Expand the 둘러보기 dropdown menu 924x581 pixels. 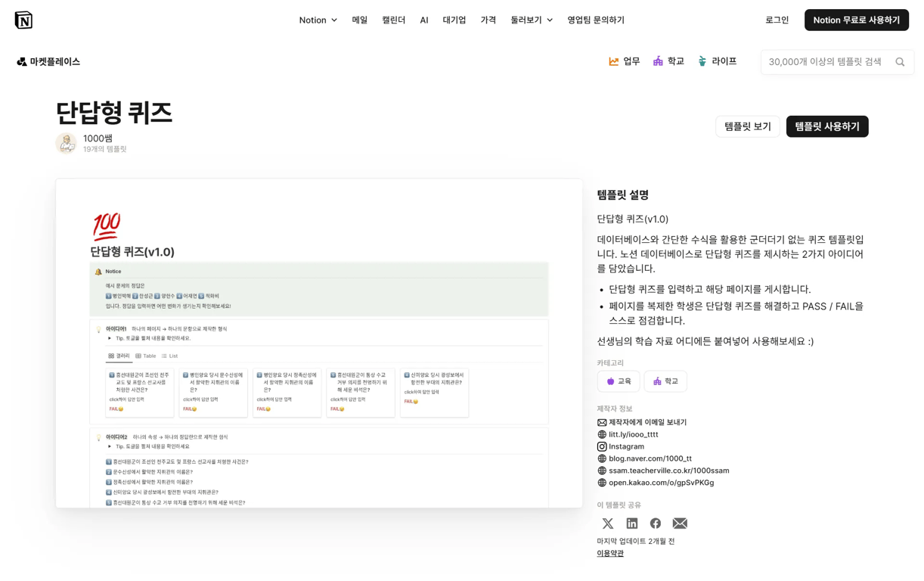532,20
